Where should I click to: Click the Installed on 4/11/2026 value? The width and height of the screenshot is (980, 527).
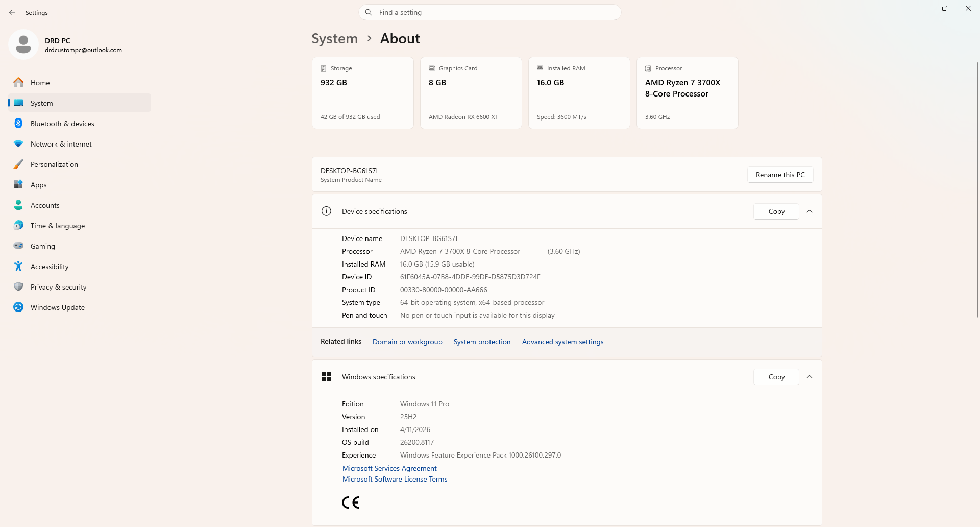[415, 429]
